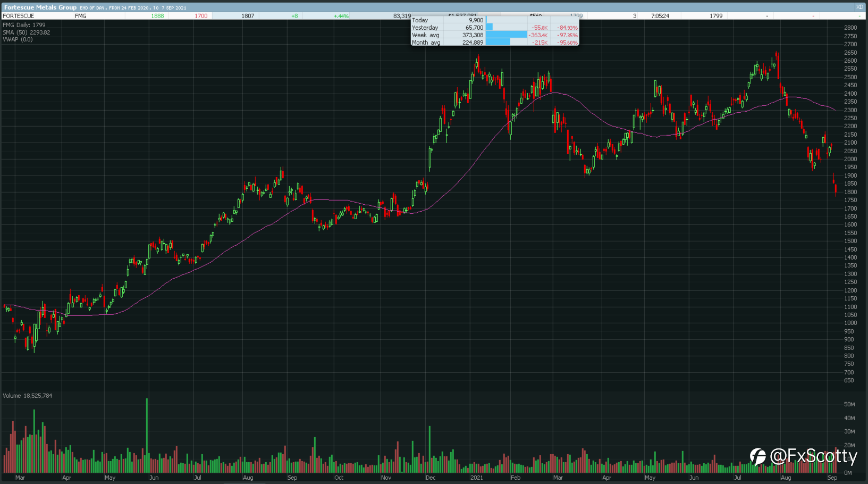Click the 2800 price axis label
The image size is (868, 484).
[850, 28]
